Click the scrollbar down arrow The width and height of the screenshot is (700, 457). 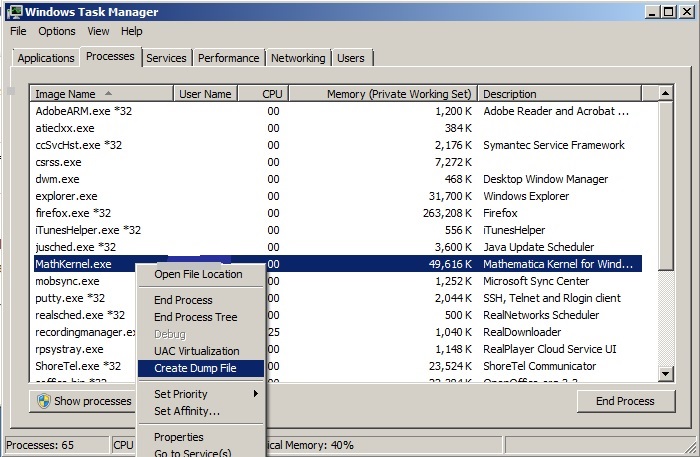point(665,374)
